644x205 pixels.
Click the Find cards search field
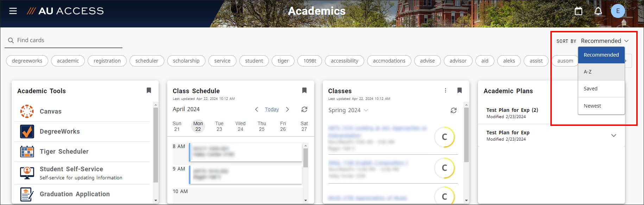tap(67, 40)
